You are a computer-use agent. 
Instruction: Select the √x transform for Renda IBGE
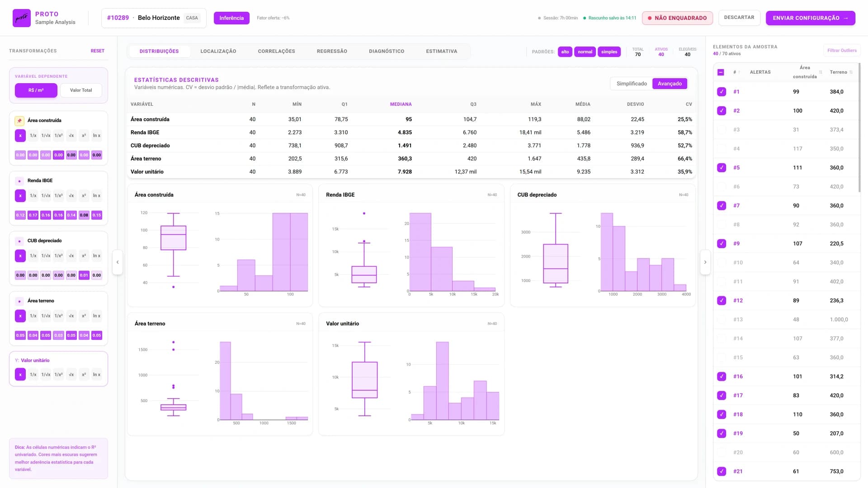(71, 196)
